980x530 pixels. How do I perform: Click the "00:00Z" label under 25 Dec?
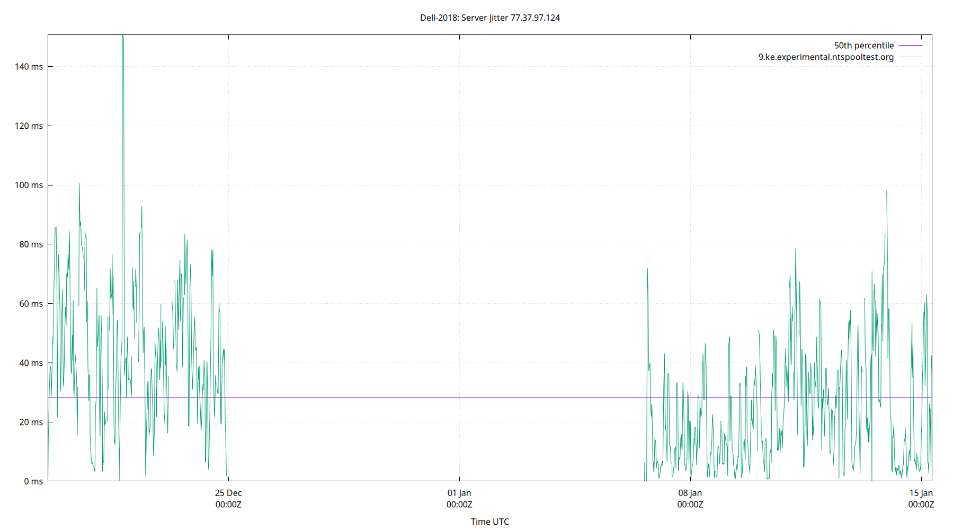pyautogui.click(x=228, y=505)
